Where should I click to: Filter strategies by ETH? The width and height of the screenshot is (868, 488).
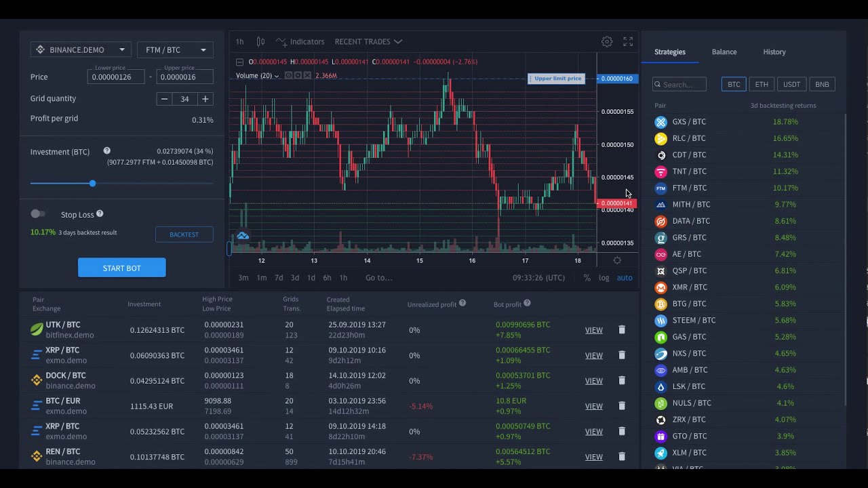click(762, 84)
